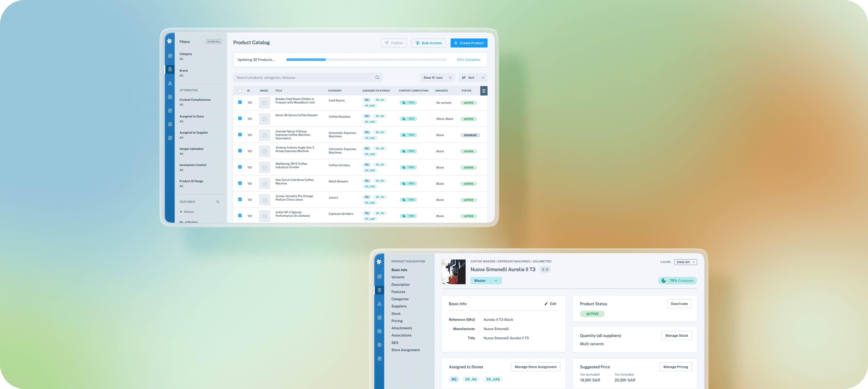
Task: Click the product search input field
Action: tap(303, 78)
